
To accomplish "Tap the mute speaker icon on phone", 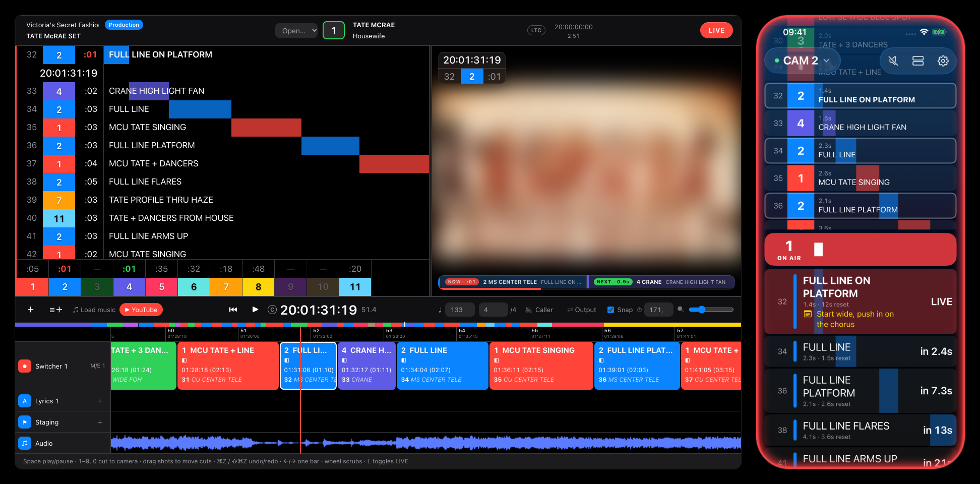I will (x=893, y=61).
